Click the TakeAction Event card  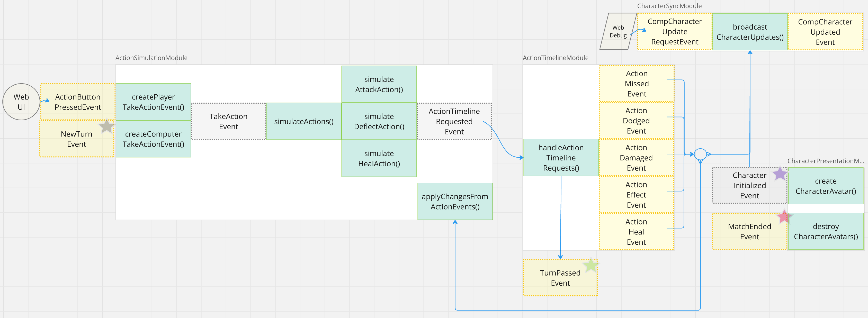click(x=228, y=122)
